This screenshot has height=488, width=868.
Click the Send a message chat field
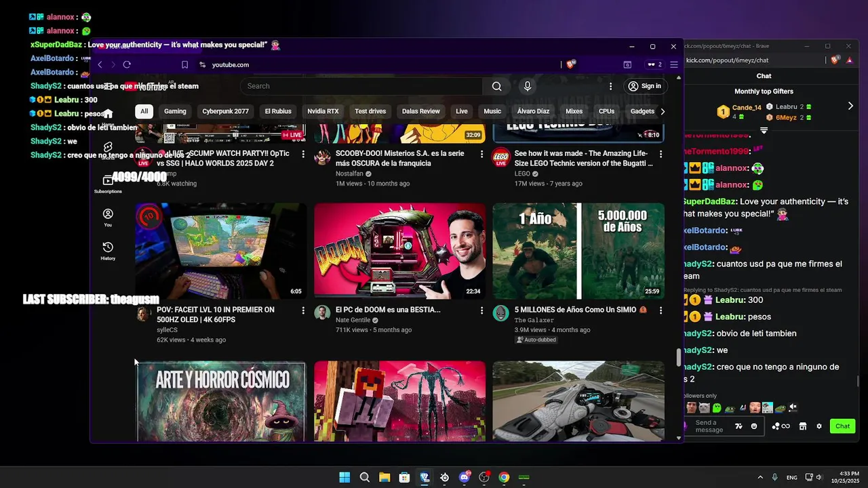pyautogui.click(x=709, y=426)
